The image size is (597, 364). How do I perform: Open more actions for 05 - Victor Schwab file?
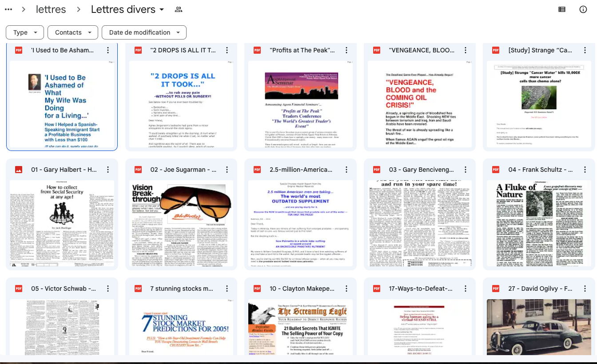coord(108,289)
